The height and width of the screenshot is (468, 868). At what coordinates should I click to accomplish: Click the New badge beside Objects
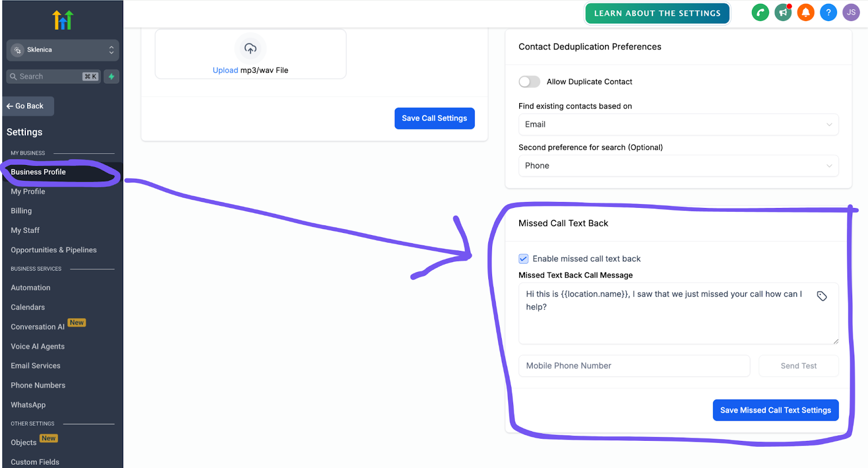pos(49,438)
